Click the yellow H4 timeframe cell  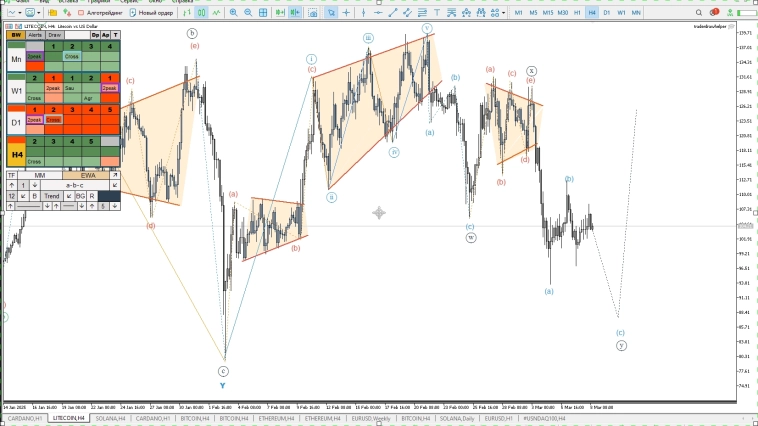tap(16, 155)
